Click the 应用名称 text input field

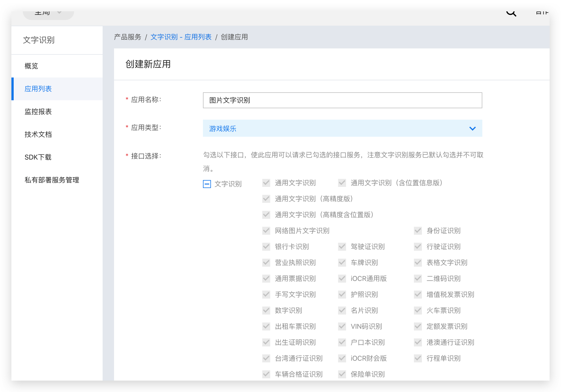(x=342, y=100)
